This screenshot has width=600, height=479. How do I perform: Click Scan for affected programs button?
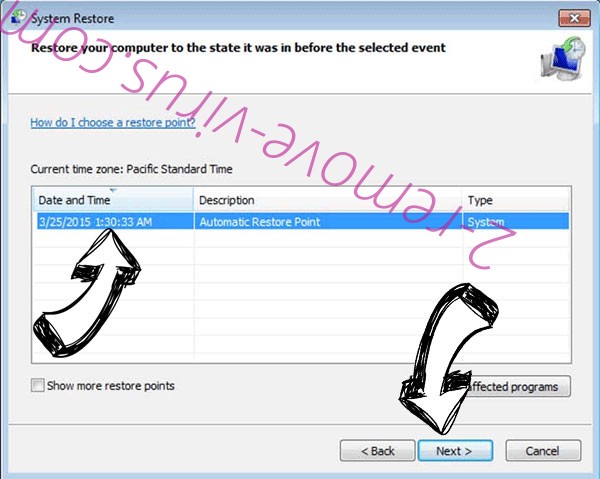(515, 386)
